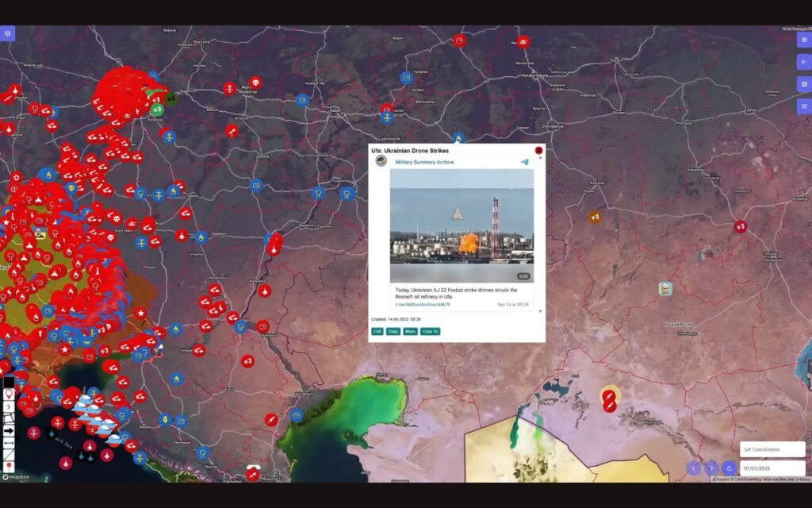The image size is (812, 508).
Task: Pick the double-headed measure arrow tool
Action: 9,443
